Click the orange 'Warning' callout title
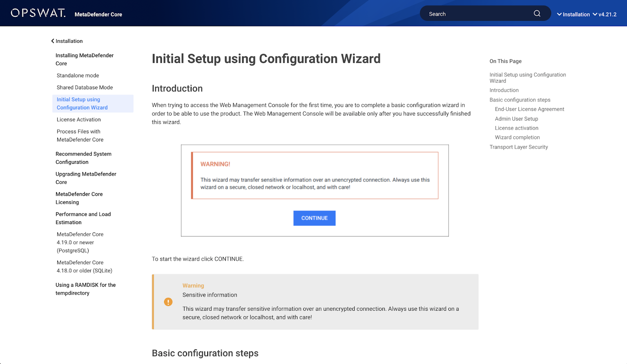The image size is (627, 364). (193, 286)
